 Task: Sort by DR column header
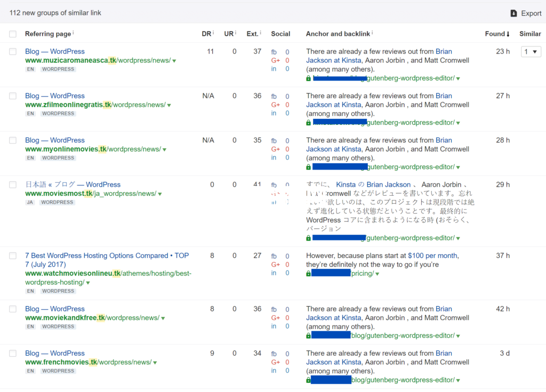(x=206, y=34)
